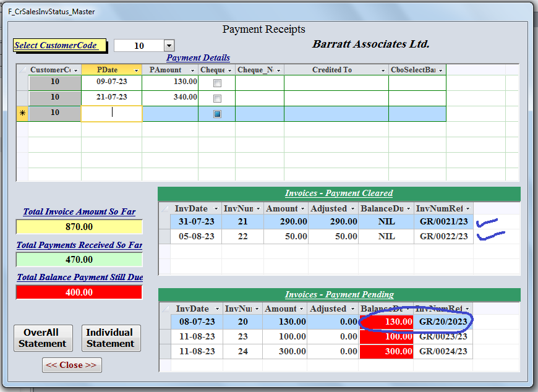Select row selector for 09-07-23 payment
Screen dimensions: 538x392
tap(22, 83)
